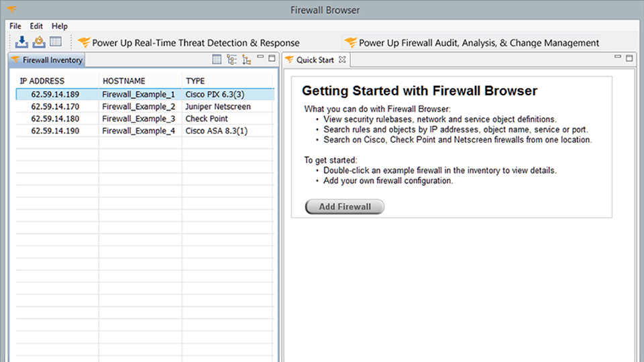The height and width of the screenshot is (362, 644).
Task: Click the table view icon in main toolbar
Action: coord(56,42)
